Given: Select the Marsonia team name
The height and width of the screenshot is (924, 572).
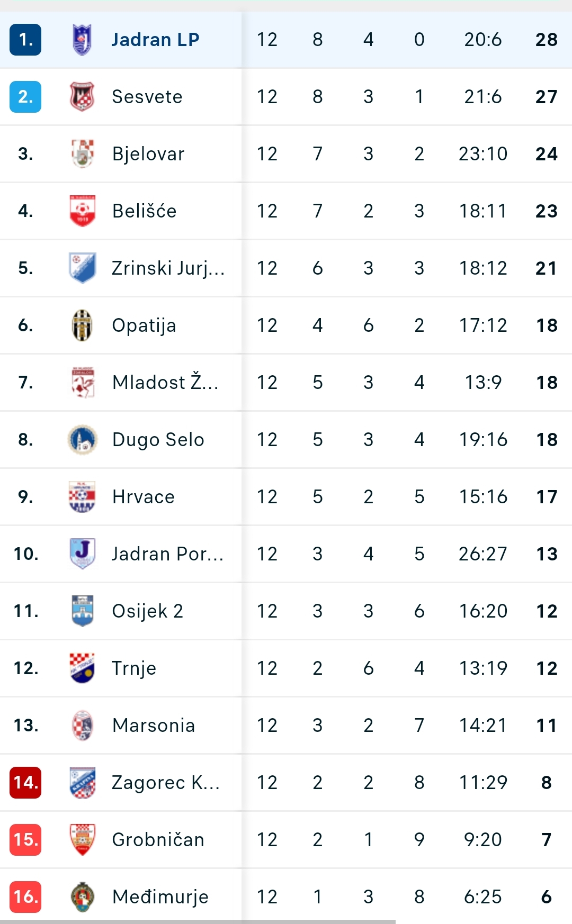Looking at the screenshot, I should 154,726.
